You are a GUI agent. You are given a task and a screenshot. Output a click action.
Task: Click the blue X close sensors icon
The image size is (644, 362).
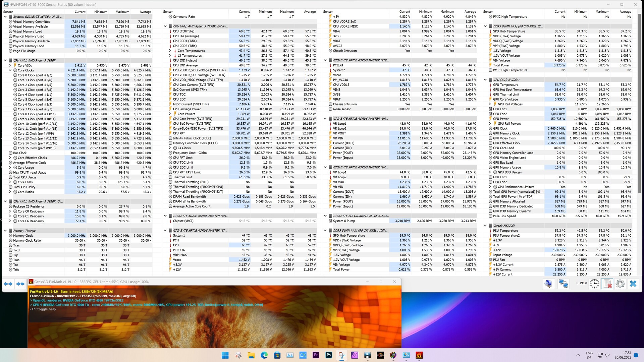(x=633, y=284)
